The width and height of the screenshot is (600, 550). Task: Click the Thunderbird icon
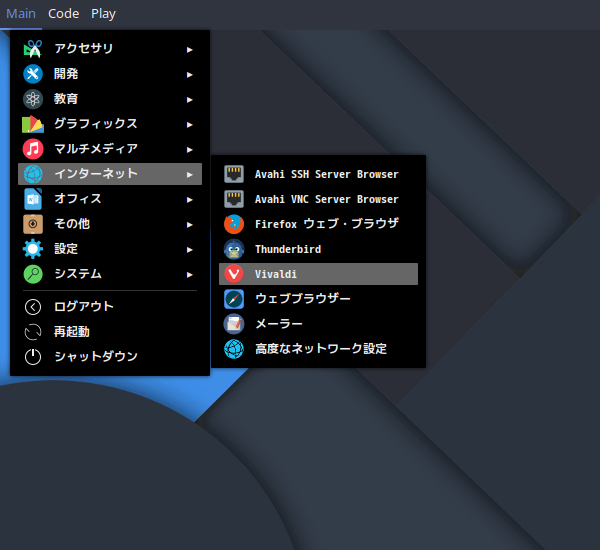click(x=234, y=249)
